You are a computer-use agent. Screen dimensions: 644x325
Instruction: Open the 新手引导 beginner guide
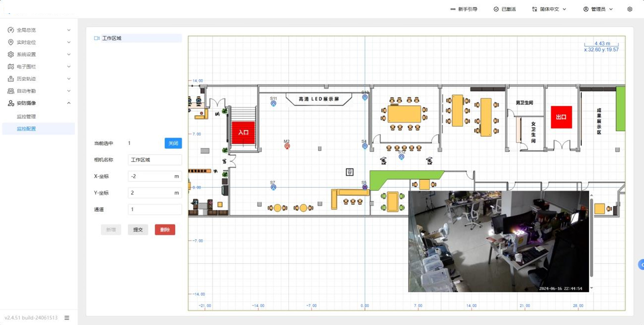click(464, 9)
